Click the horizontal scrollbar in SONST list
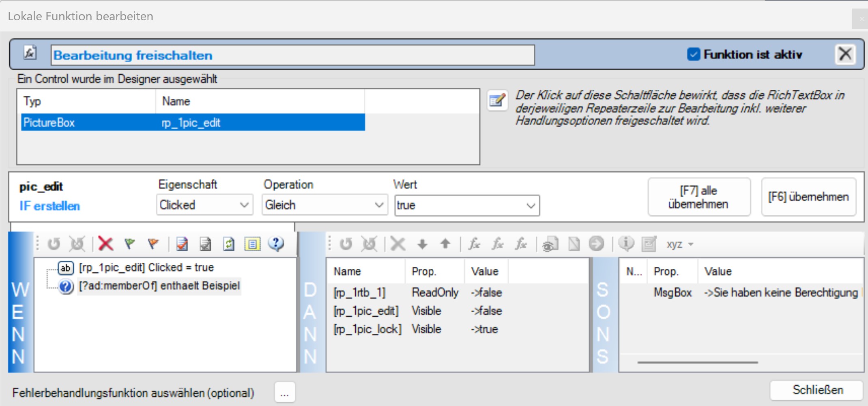 (697, 362)
